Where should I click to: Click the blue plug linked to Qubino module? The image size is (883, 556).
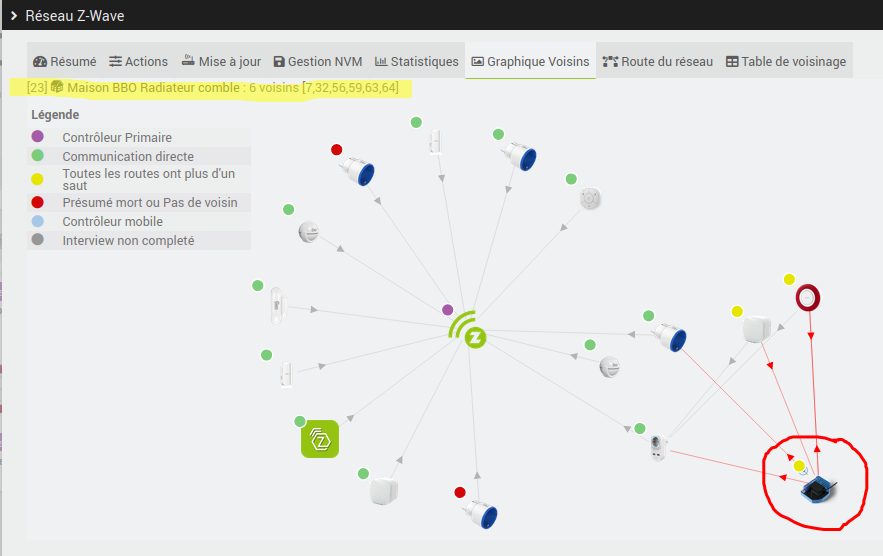[x=671, y=337]
